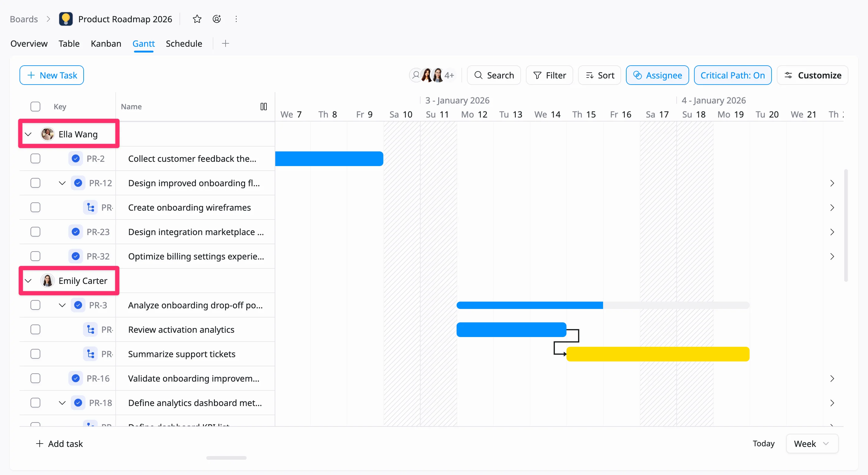Viewport: 868px width, 475px height.
Task: Select checkbox for PR-12 row
Action: (x=35, y=183)
